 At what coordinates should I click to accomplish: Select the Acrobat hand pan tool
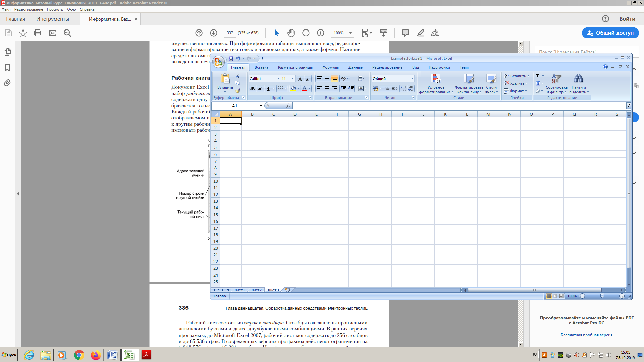coord(291,33)
